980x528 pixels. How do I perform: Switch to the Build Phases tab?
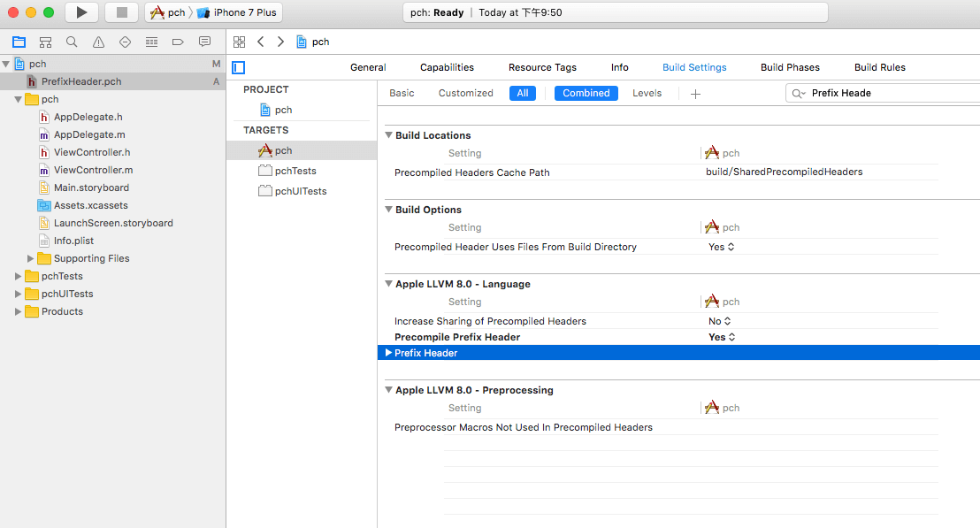(x=790, y=67)
